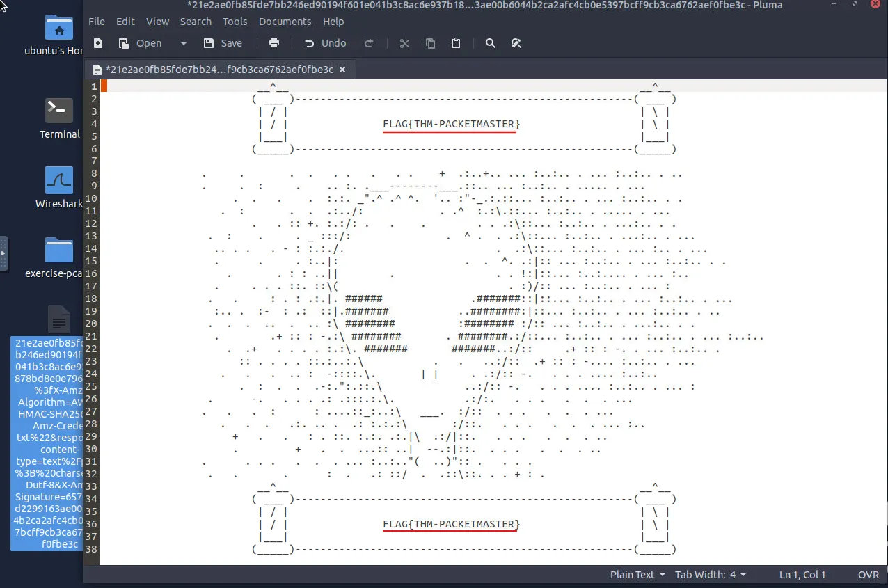Paste from clipboard icon
The width and height of the screenshot is (888, 588).
pyautogui.click(x=456, y=43)
